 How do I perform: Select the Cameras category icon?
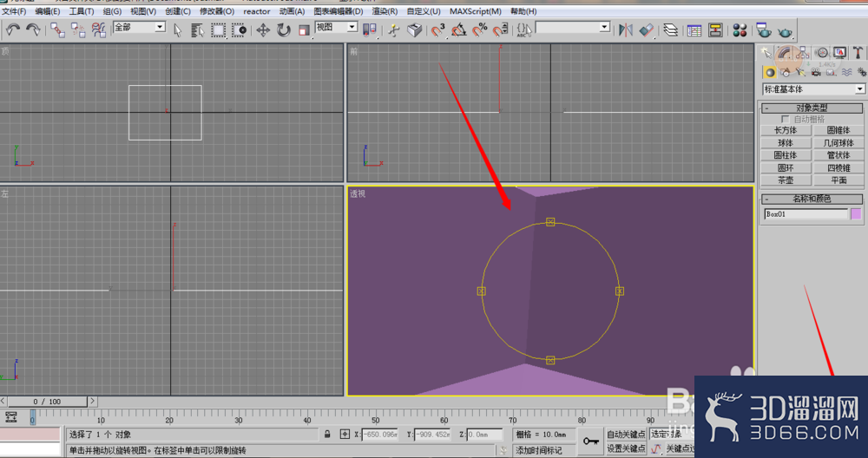815,72
